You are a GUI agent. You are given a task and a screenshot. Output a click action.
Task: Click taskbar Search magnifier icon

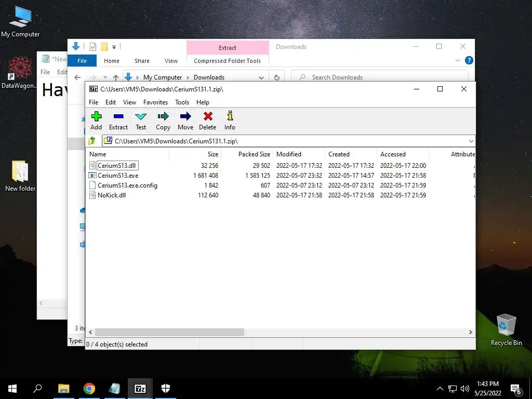pyautogui.click(x=37, y=388)
